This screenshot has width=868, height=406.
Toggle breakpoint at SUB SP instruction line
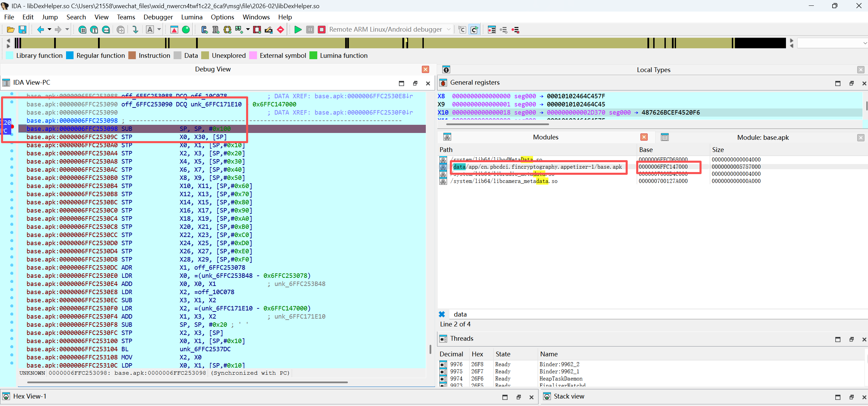pyautogui.click(x=12, y=127)
